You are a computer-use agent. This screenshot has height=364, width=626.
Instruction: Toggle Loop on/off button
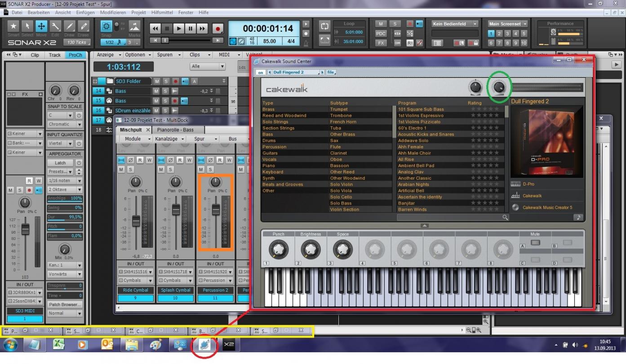[x=324, y=26]
